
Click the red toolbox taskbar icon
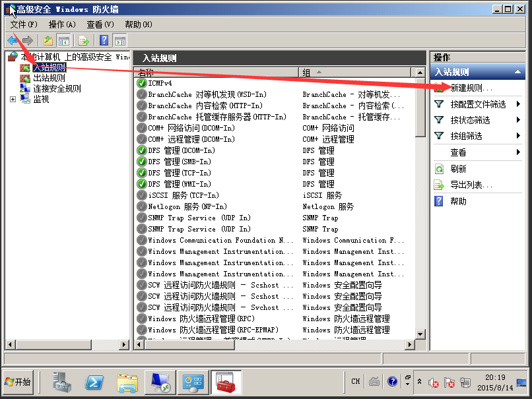point(226,383)
